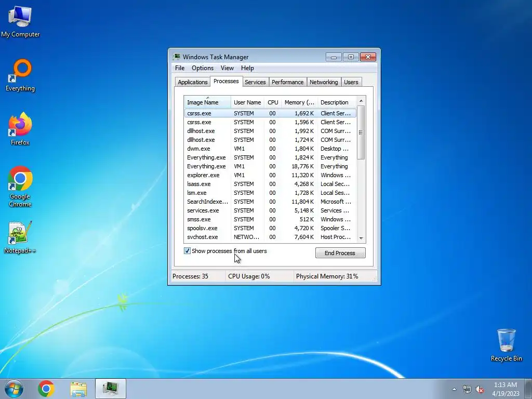Viewport: 532px width, 399px height.
Task: Select dllhost.exe row with 1,724 K
Action: coord(270,140)
